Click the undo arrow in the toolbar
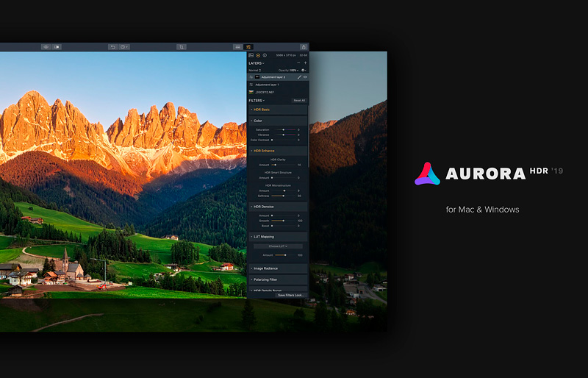Screen dimensions: 588x378 113,47
